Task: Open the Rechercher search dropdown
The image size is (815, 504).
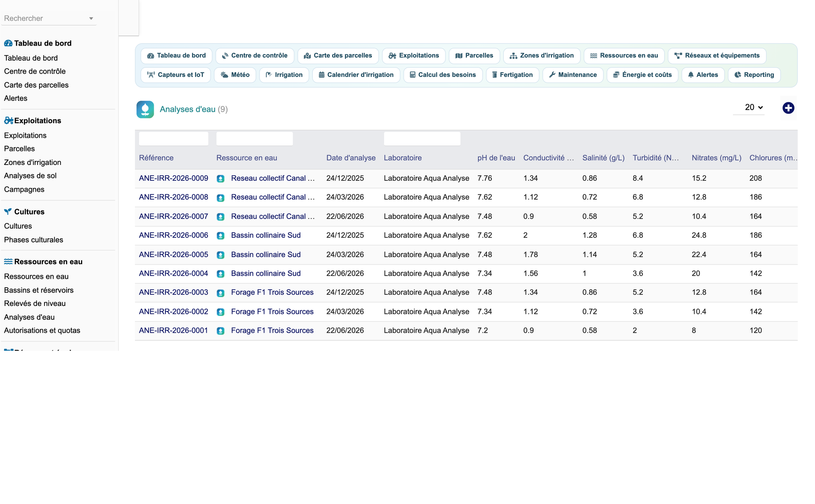Action: (49, 18)
